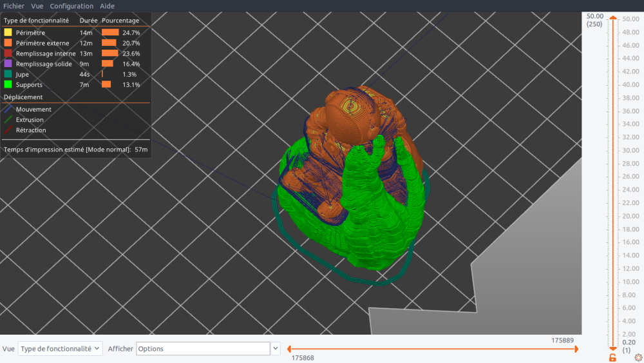Toggle the teal Jupe swatch
This screenshot has height=363, width=644.
pos(8,74)
